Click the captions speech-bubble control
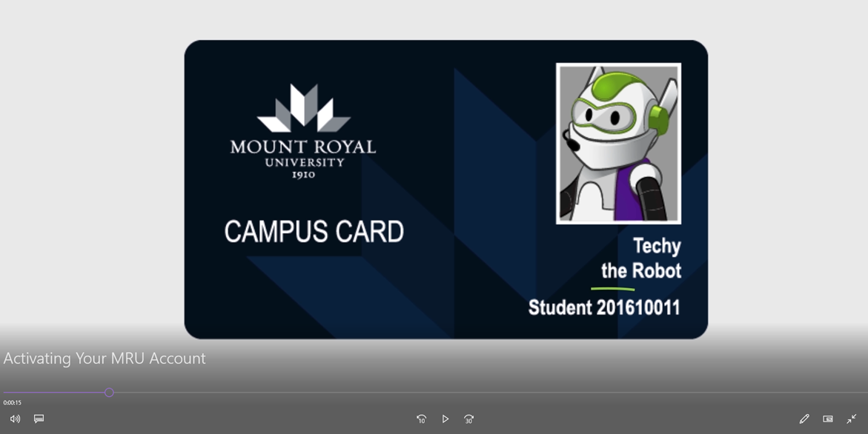The width and height of the screenshot is (868, 434). 39,418
